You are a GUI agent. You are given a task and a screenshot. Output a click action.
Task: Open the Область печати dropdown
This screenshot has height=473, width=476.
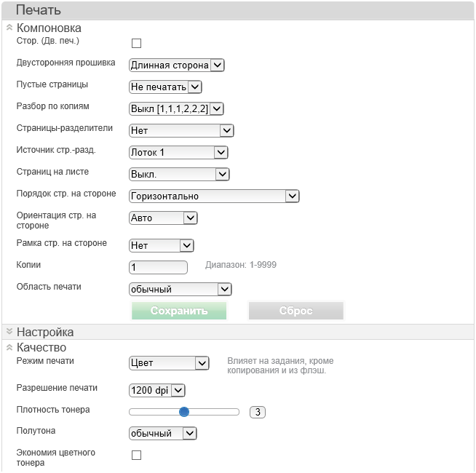180,290
